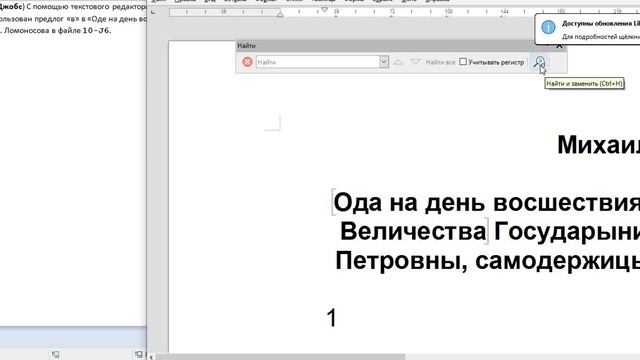Close the find bar with the red cross icon
This screenshot has width=640, height=360.
[247, 62]
